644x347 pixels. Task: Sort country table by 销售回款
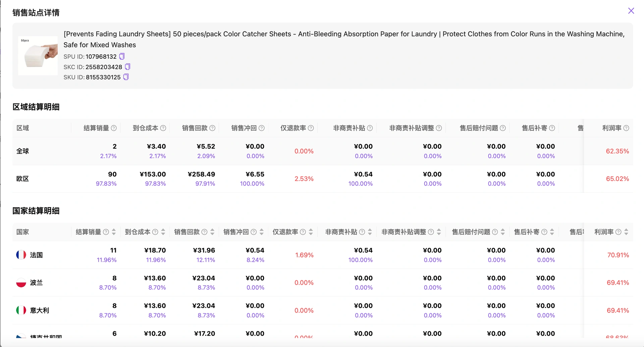click(212, 232)
